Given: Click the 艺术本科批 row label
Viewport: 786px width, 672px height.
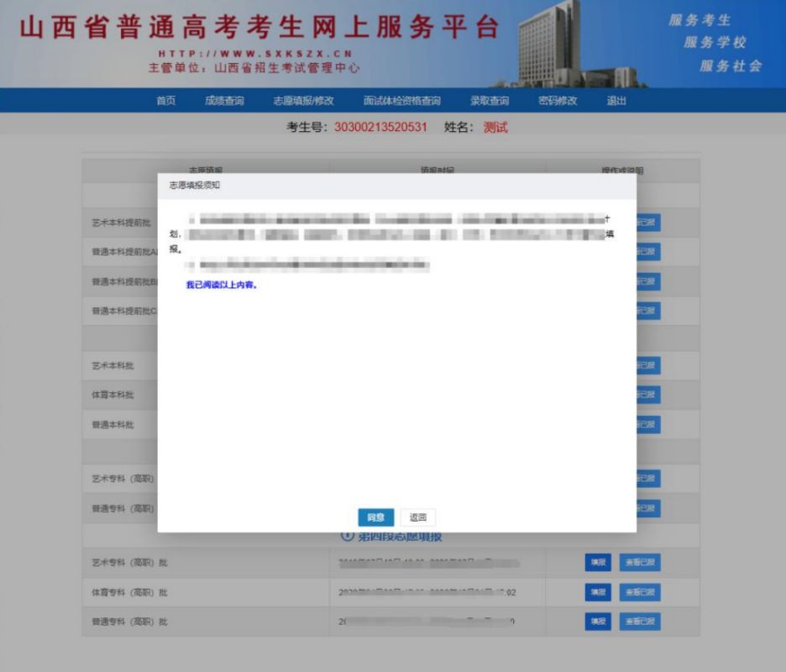Looking at the screenshot, I should tap(113, 365).
